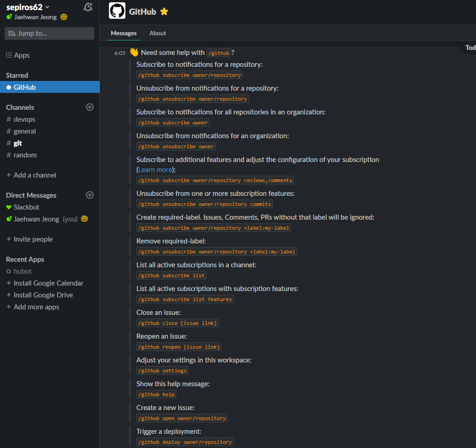The image size is (476, 448).
Task: Click '/github unsubscribe owner/repository commits' snippet
Action: coord(205,204)
